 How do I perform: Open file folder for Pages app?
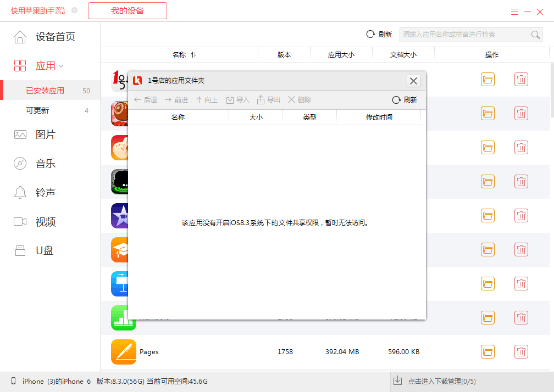[487, 352]
